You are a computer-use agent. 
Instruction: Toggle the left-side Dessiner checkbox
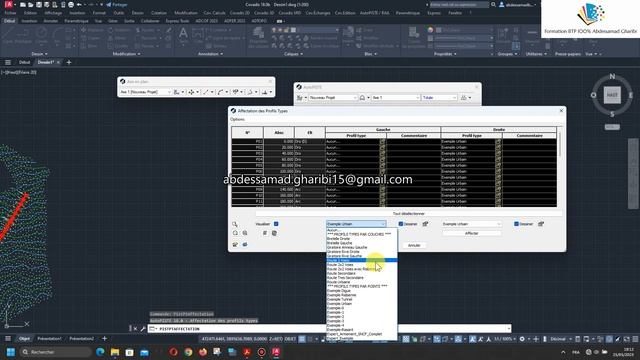tap(401, 224)
